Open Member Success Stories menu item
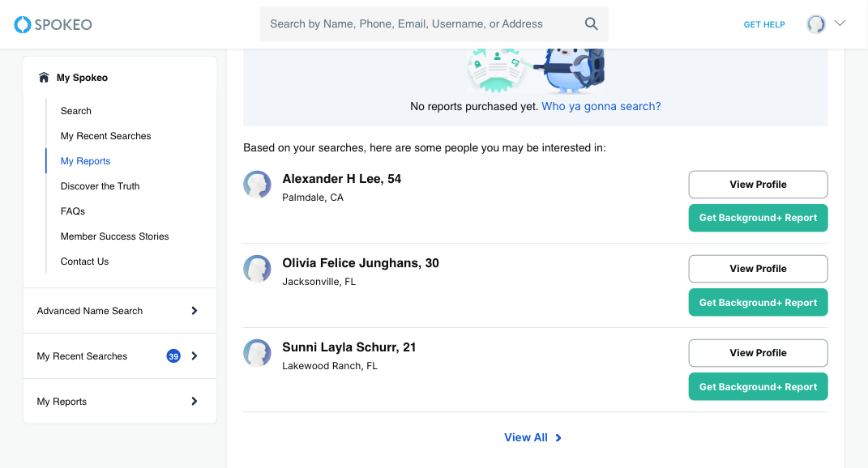 click(115, 236)
